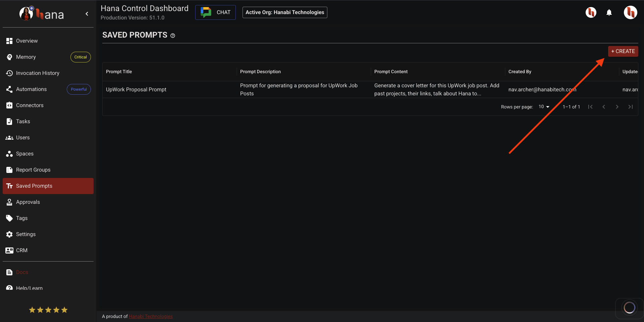
Task: Click the Saved Prompts text icon
Action: tap(9, 186)
